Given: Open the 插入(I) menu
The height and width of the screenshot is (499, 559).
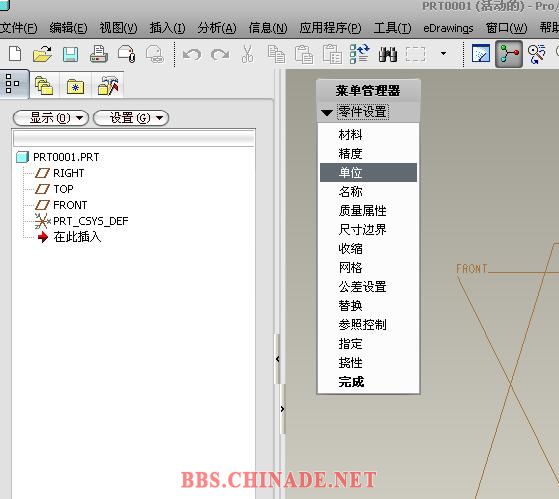Looking at the screenshot, I should (x=168, y=28).
